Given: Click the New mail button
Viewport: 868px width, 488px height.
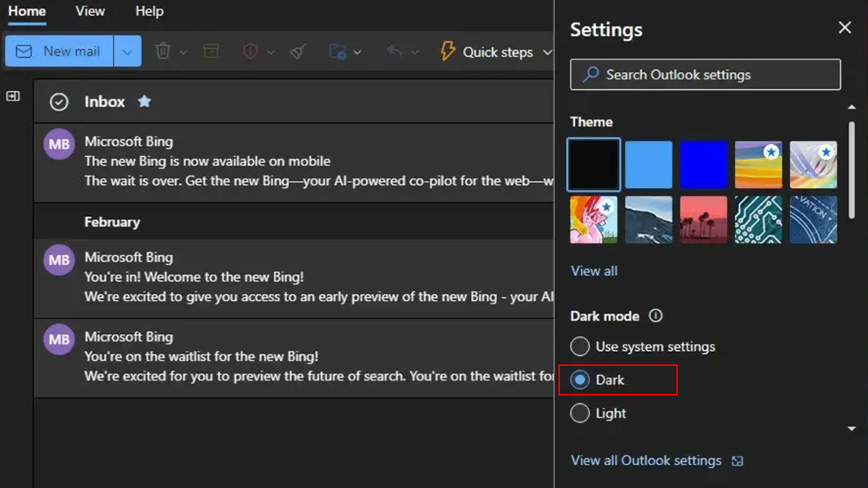Looking at the screenshot, I should 59,51.
